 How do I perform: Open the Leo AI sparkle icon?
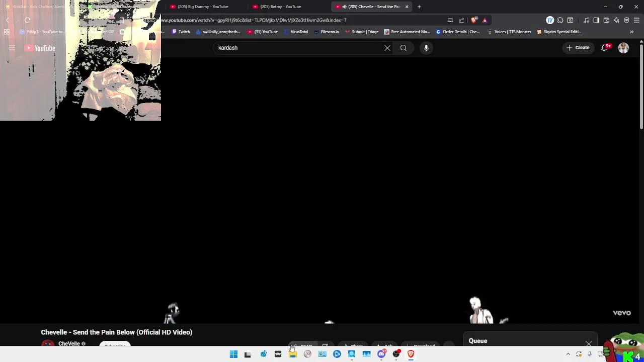pos(616,20)
